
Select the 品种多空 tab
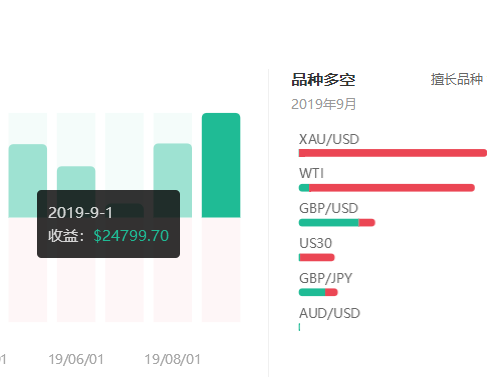click(323, 80)
